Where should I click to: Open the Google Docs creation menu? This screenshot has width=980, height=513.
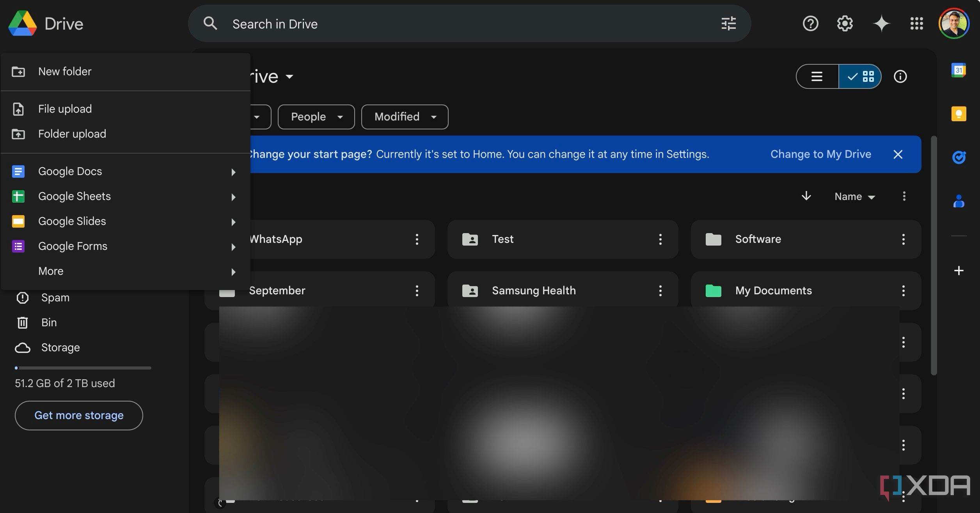(232, 172)
